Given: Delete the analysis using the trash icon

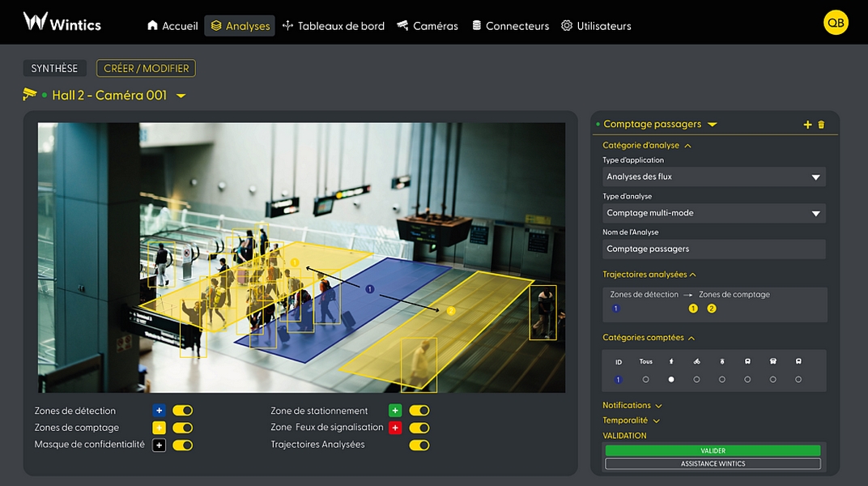Looking at the screenshot, I should pos(821,125).
